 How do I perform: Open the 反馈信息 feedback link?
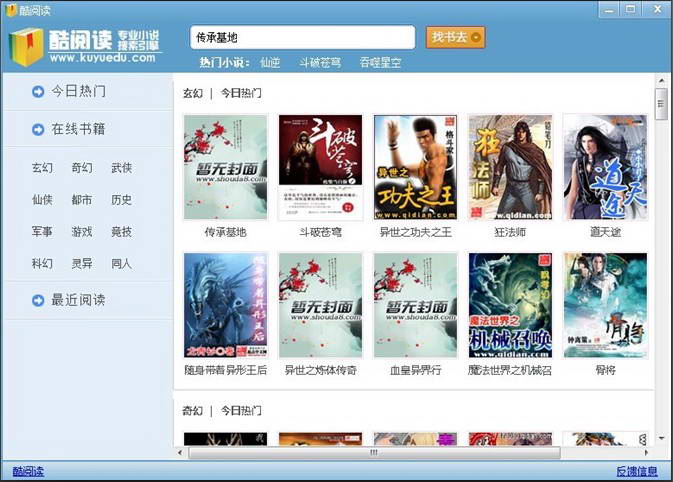(636, 471)
